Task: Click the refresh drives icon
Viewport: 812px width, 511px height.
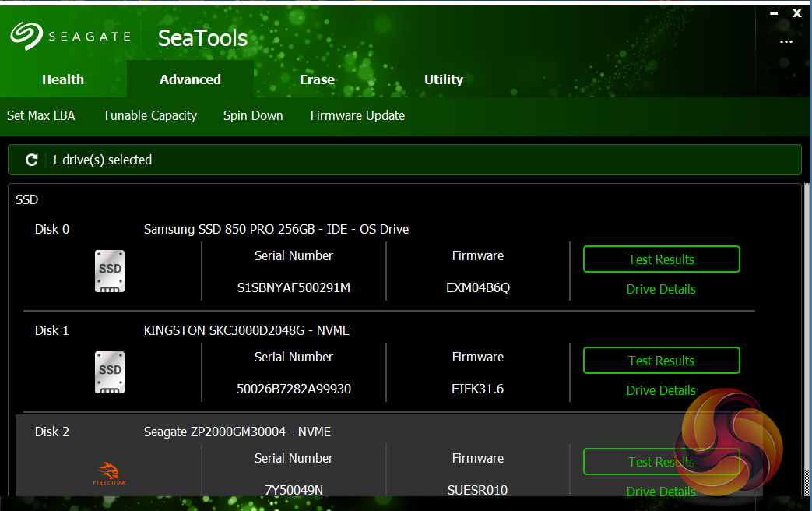Action: [32, 160]
